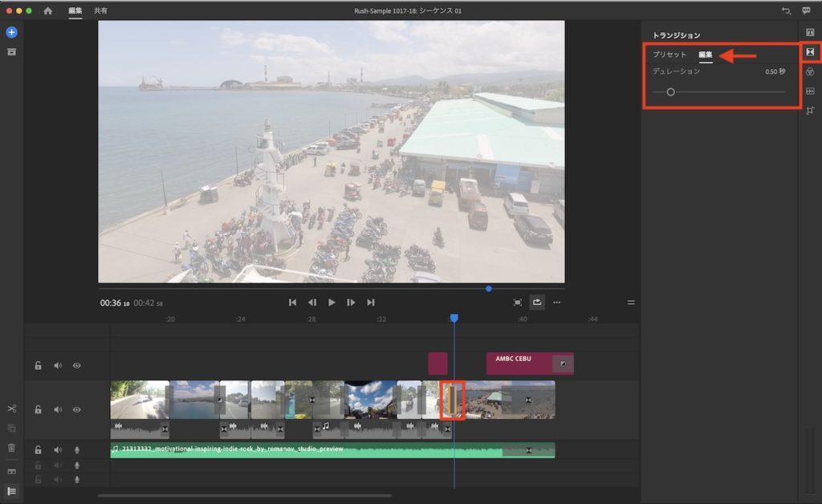This screenshot has width=822, height=504.
Task: Click the デュレーション slider handle
Action: pyautogui.click(x=670, y=92)
